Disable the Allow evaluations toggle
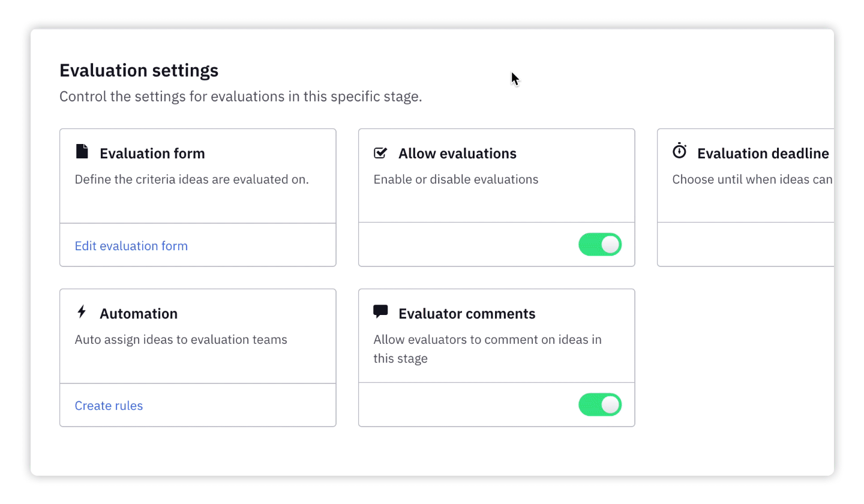 [599, 245]
